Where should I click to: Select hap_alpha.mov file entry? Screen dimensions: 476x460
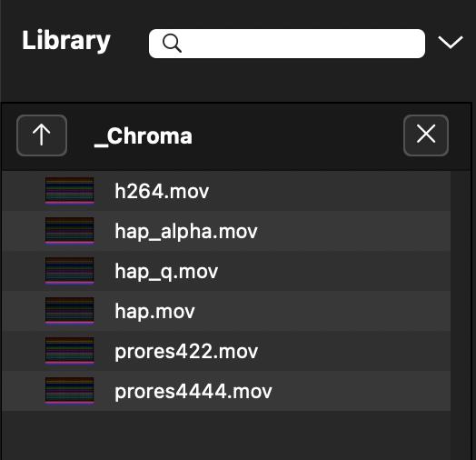point(226,231)
